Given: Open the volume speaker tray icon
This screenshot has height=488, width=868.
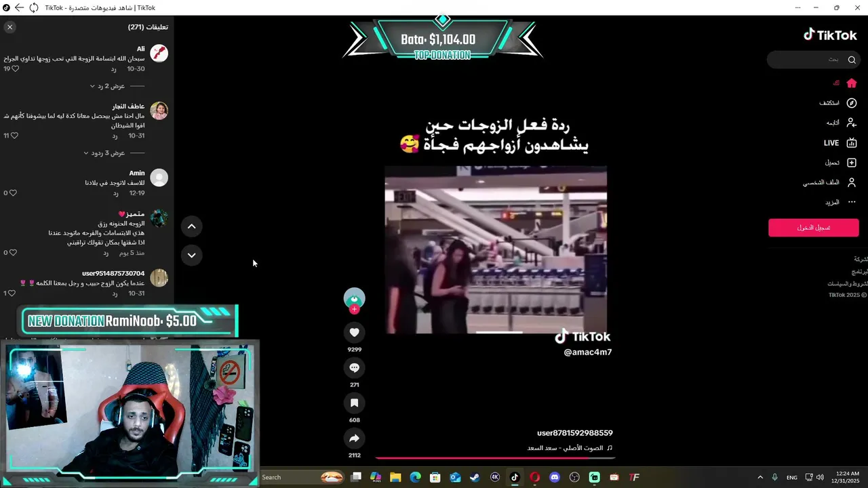Looking at the screenshot, I should coord(821,477).
